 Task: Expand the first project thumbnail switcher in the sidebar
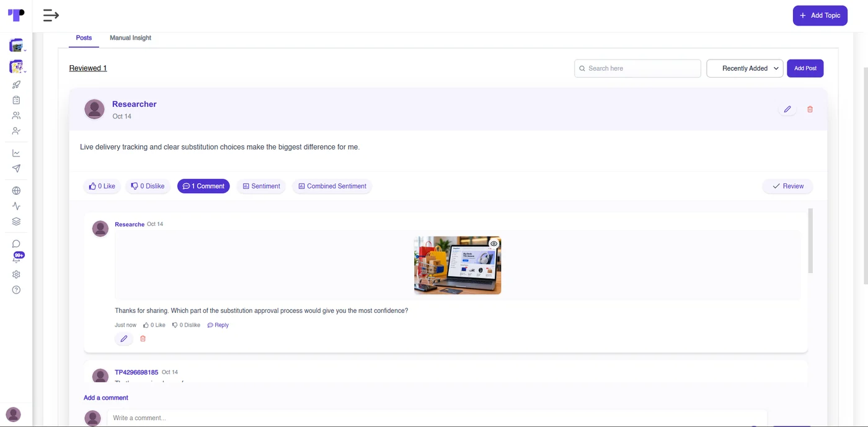coord(17,45)
